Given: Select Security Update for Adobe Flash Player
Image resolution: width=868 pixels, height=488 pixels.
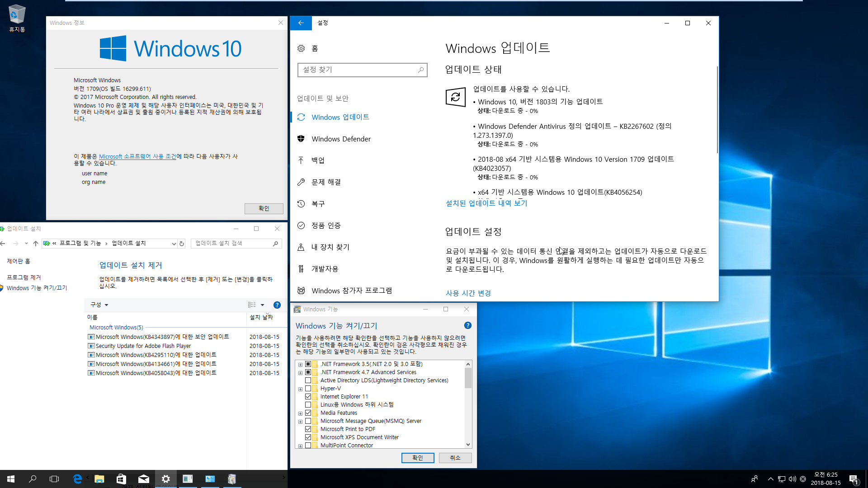Looking at the screenshot, I should coord(184,346).
